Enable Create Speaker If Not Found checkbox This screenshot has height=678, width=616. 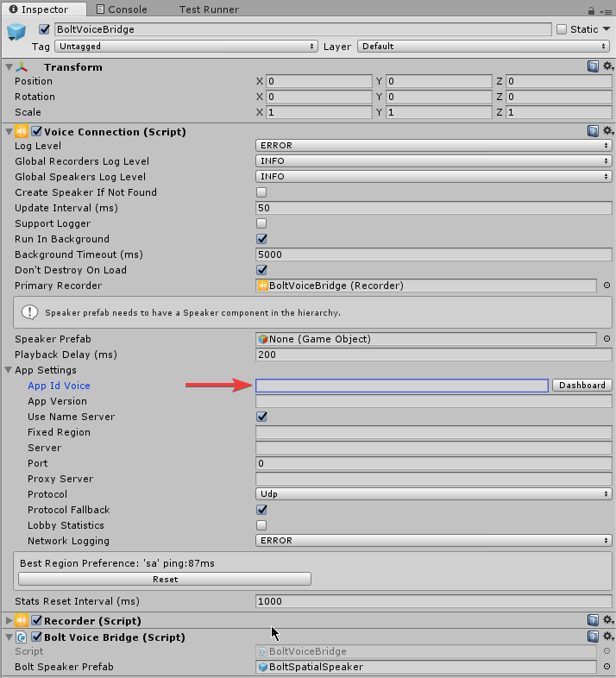pyautogui.click(x=261, y=192)
